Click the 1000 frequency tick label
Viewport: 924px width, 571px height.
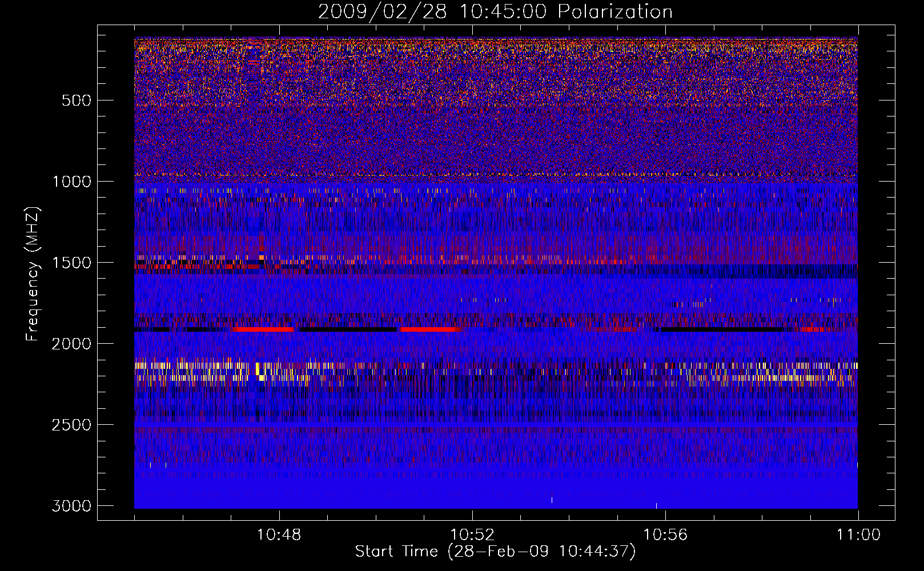point(71,182)
